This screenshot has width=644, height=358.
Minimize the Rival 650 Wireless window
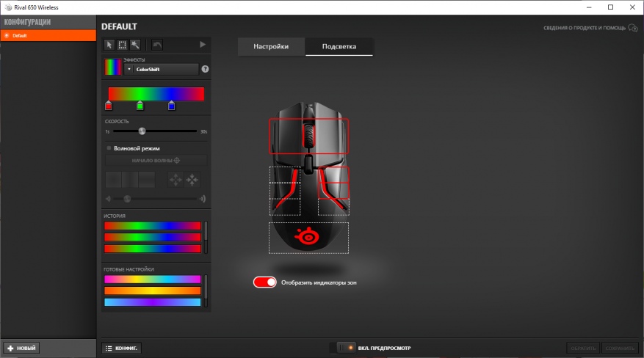pos(589,7)
